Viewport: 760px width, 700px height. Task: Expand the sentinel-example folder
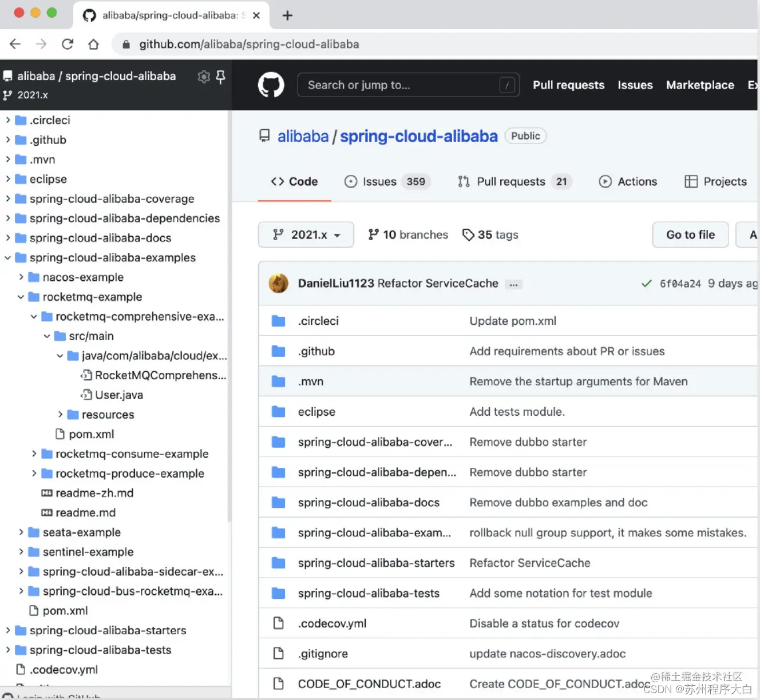[x=21, y=552]
